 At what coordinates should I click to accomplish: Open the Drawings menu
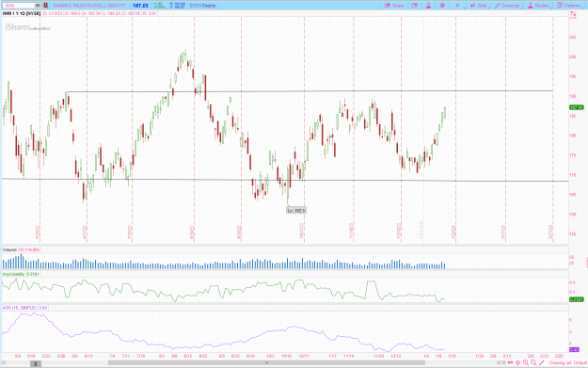coord(508,6)
